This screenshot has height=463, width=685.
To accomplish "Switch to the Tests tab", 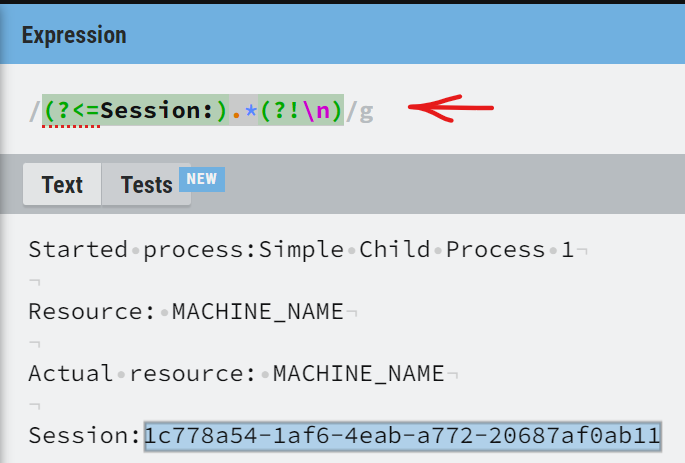I will point(146,185).
